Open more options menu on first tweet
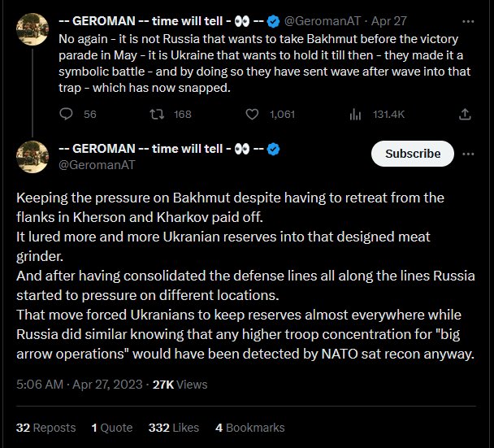The width and height of the screenshot is (494, 448). tap(468, 21)
